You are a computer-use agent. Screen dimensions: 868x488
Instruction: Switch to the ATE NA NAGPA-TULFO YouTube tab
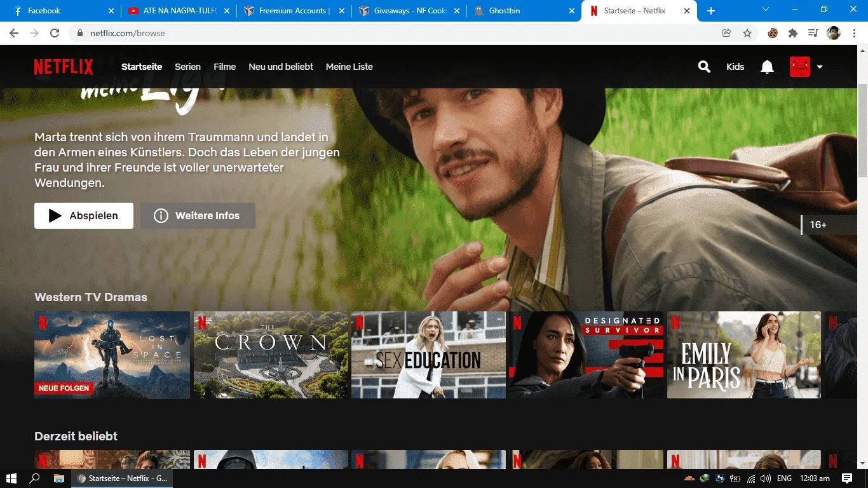178,11
